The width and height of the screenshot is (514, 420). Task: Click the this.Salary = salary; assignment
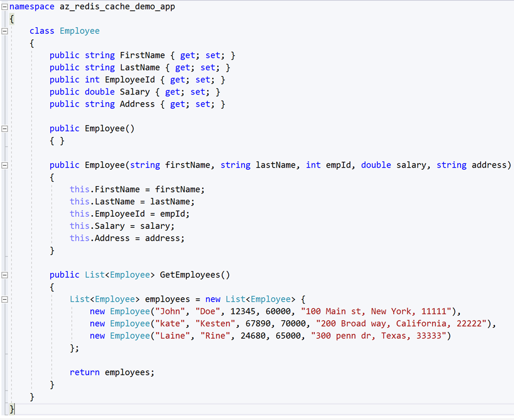pos(122,226)
